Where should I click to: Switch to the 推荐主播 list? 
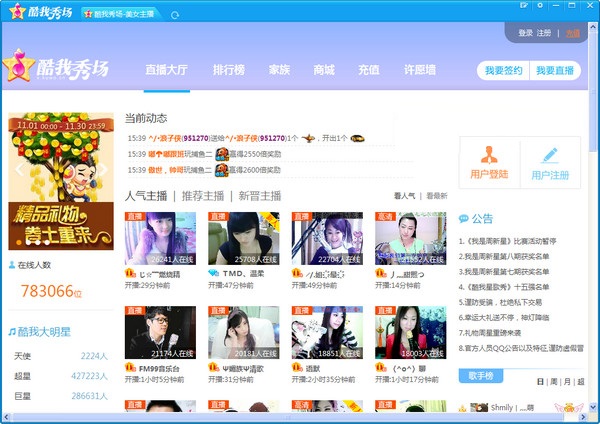(x=203, y=196)
